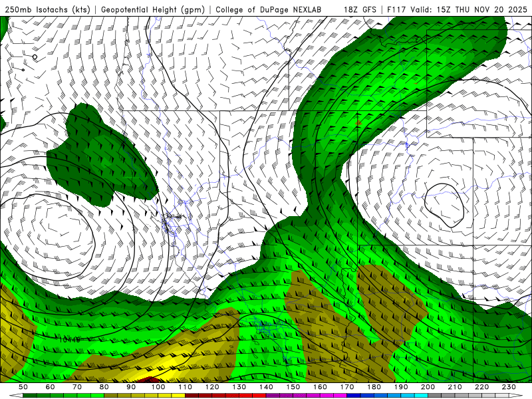This screenshot has width=532, height=399.
Task: Click the 'F117' forecast hour text
Action: coord(397,10)
